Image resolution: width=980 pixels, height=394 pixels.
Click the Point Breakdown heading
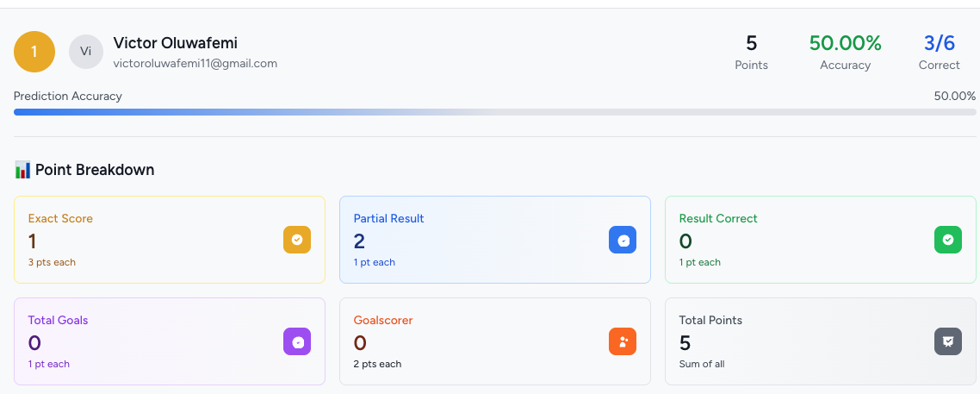[95, 170]
